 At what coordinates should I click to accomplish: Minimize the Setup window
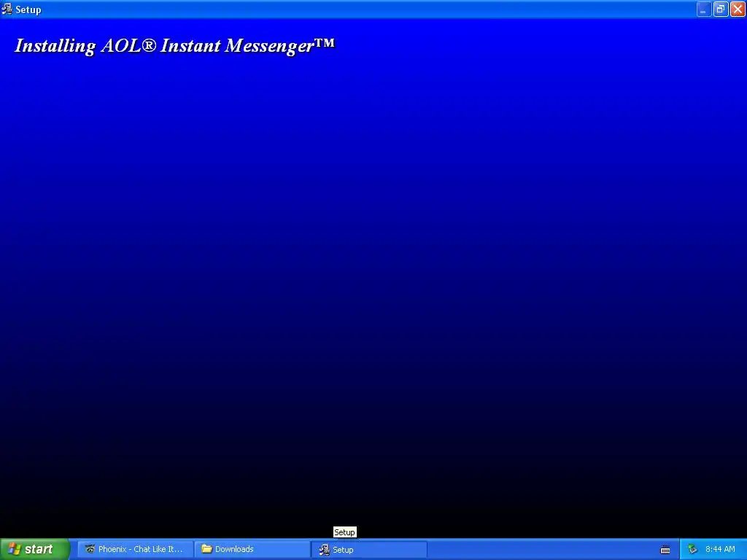click(x=704, y=9)
